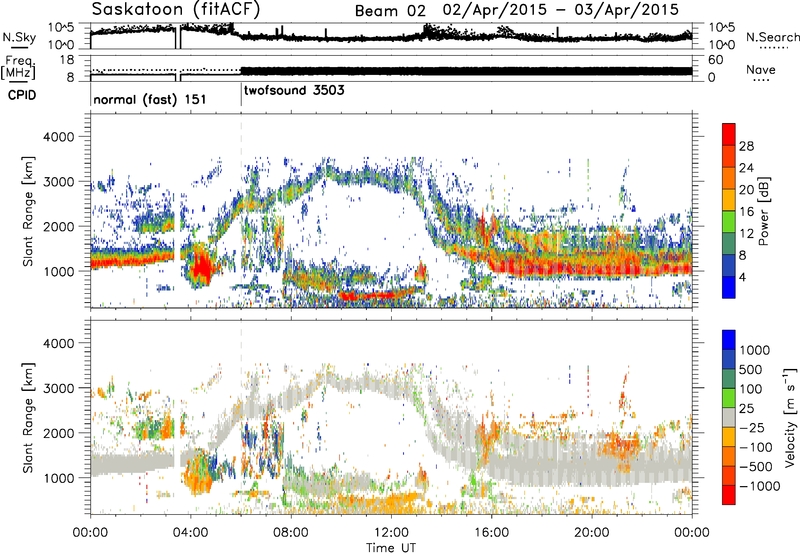Select the 'normal (fast) 151' CPID text
Screen dimensions: 800x554
(x=149, y=99)
